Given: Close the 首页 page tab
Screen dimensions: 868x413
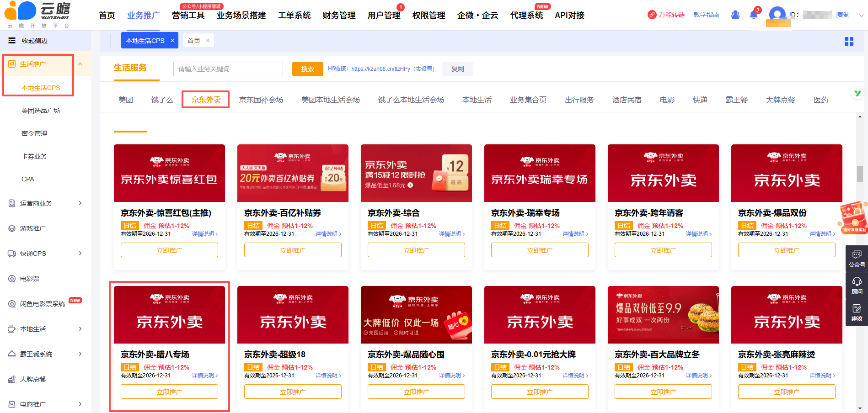Looking at the screenshot, I should click(x=208, y=41).
